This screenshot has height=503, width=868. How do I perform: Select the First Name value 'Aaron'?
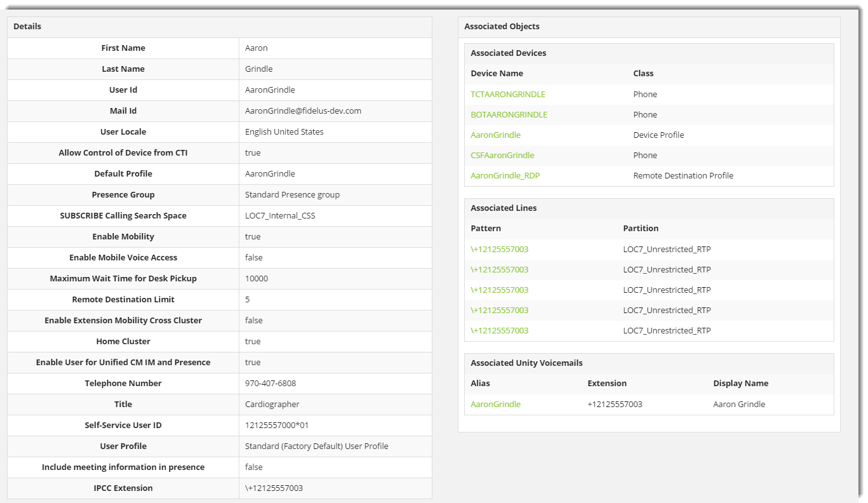point(257,48)
